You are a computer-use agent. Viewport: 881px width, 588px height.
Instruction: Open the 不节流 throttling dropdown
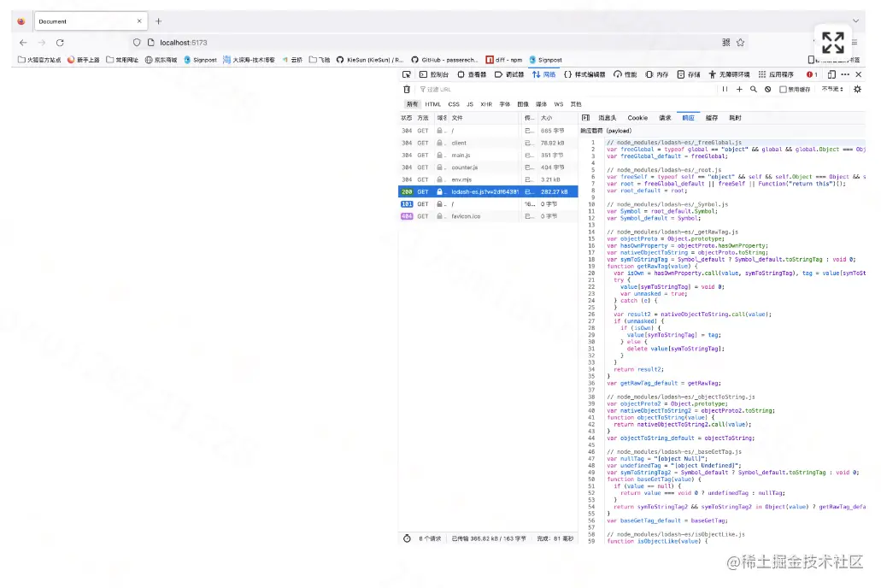(x=832, y=89)
